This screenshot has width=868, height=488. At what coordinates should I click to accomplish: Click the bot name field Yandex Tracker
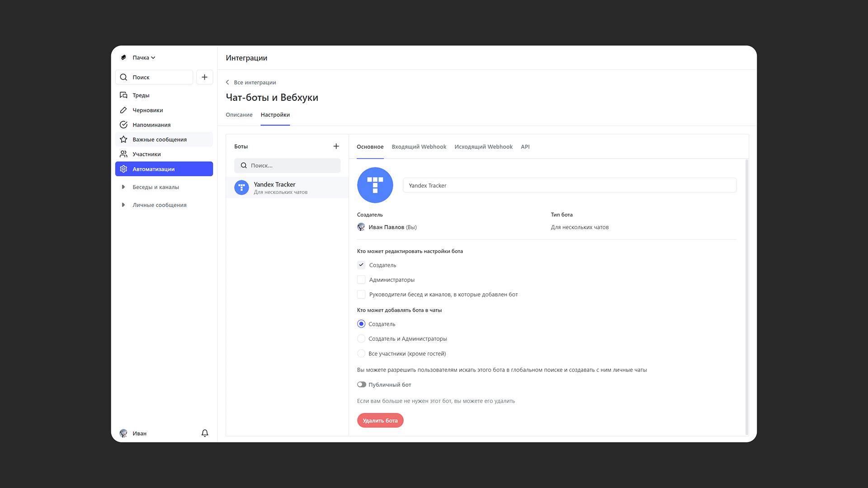click(569, 185)
